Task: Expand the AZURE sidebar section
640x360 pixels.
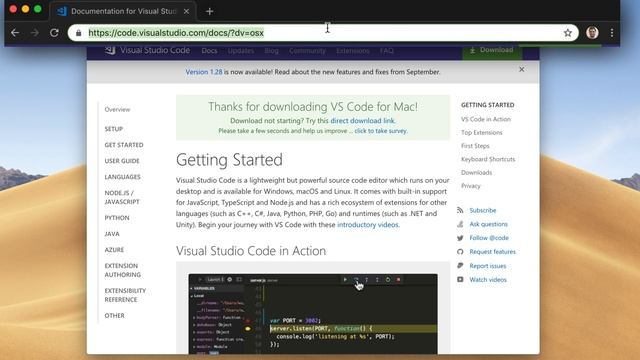Action: [x=114, y=249]
